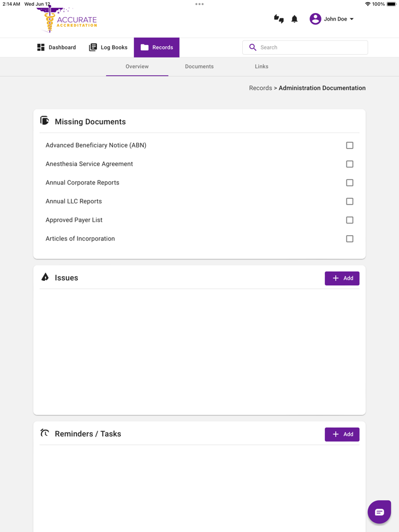
Task: Mark Articles of Incorporation checkbox
Action: pyautogui.click(x=349, y=239)
